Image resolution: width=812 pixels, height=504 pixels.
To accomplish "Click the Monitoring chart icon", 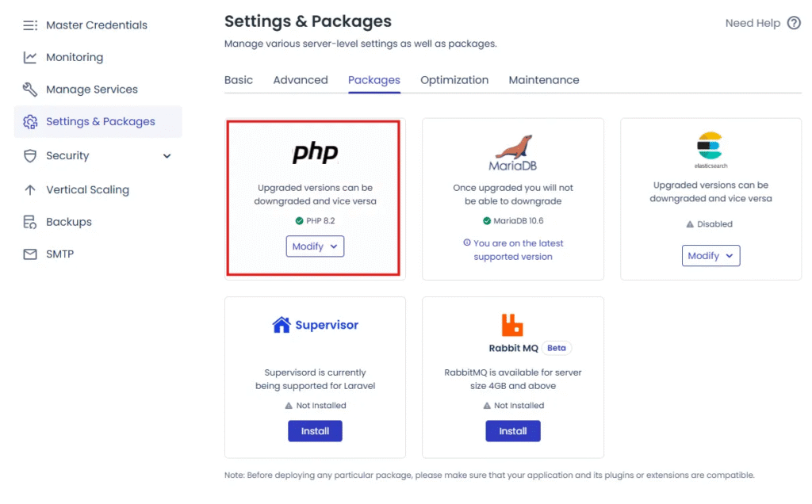I will point(30,57).
